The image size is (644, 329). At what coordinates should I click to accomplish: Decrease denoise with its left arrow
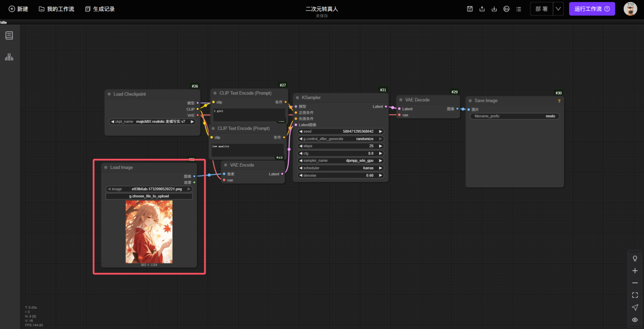(x=301, y=176)
